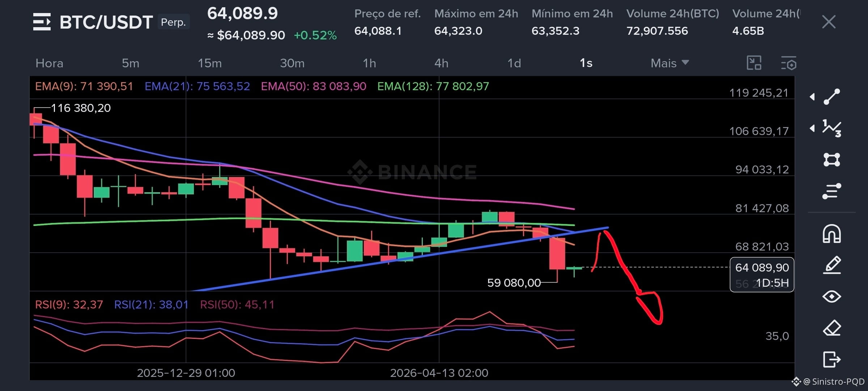Image resolution: width=868 pixels, height=391 pixels.
Task: Tap the 2026-04-13 02:00 time axis label
Action: point(439,373)
